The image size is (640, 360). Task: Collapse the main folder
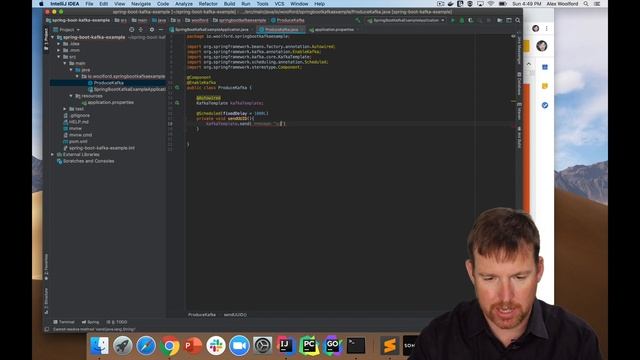(x=65, y=63)
